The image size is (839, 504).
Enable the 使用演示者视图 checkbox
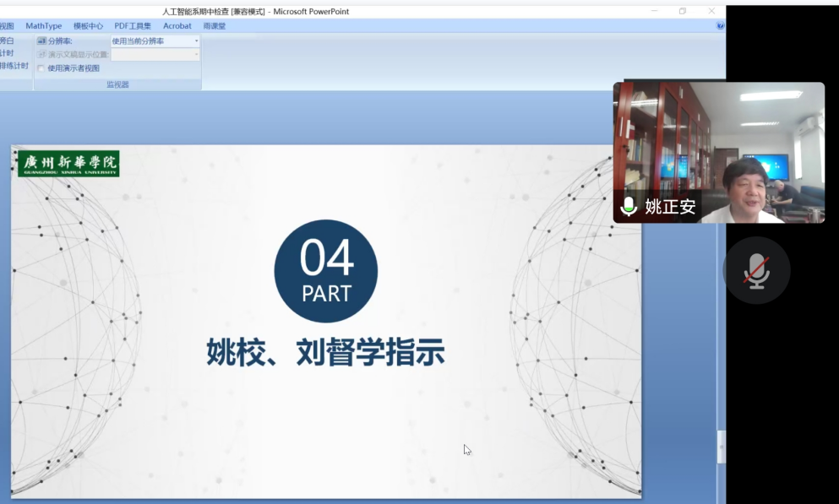tap(41, 68)
